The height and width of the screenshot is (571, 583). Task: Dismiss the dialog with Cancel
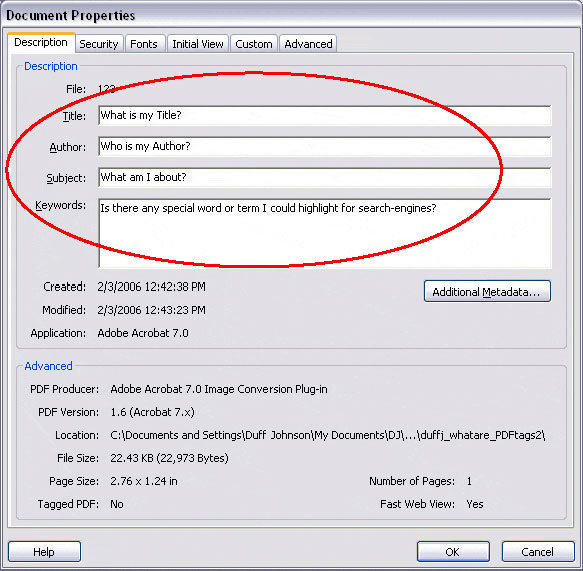[x=538, y=551]
